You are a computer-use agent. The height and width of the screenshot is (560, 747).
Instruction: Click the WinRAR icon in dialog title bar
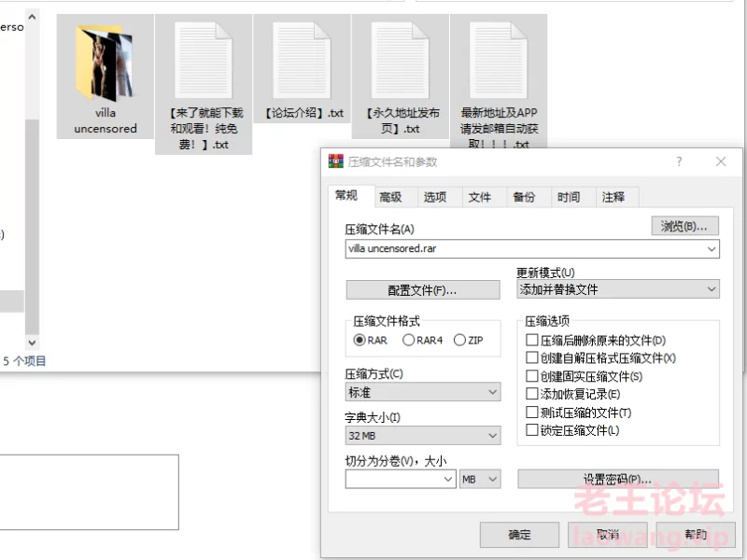336,161
